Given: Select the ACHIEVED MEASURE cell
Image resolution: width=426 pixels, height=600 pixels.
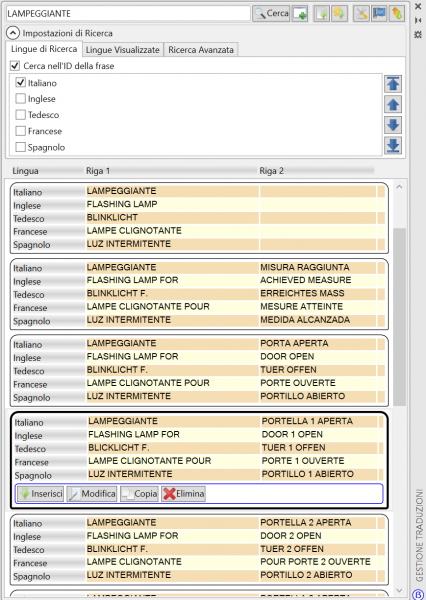Looking at the screenshot, I should coord(318,280).
